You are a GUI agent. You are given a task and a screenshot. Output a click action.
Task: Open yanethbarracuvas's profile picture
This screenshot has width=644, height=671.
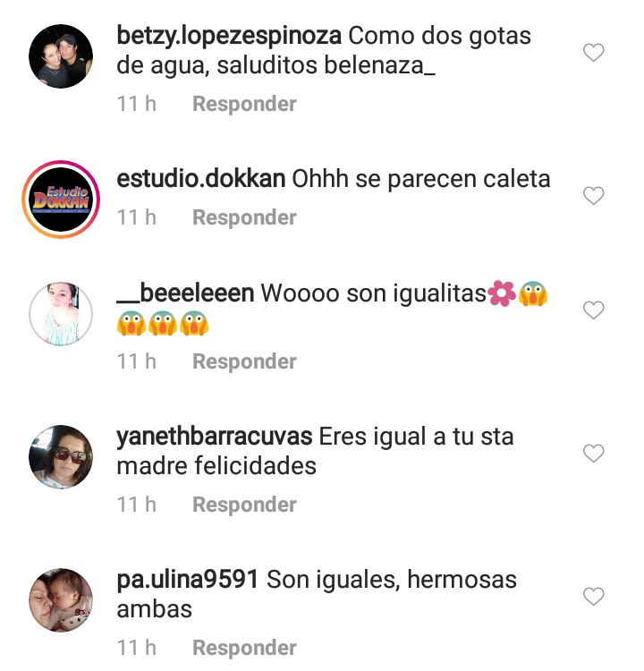(61, 457)
